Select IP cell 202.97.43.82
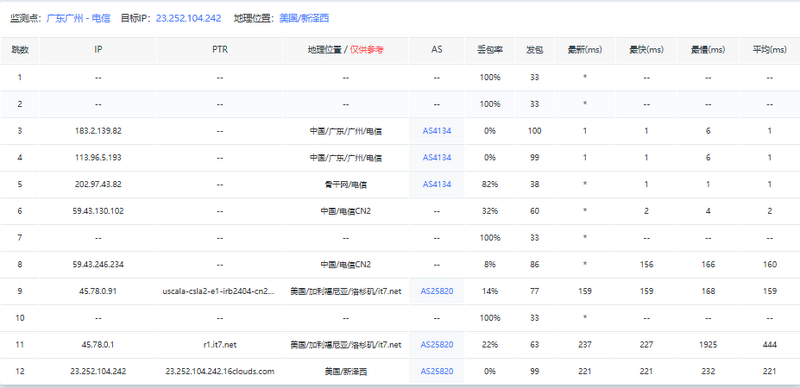 (x=98, y=184)
